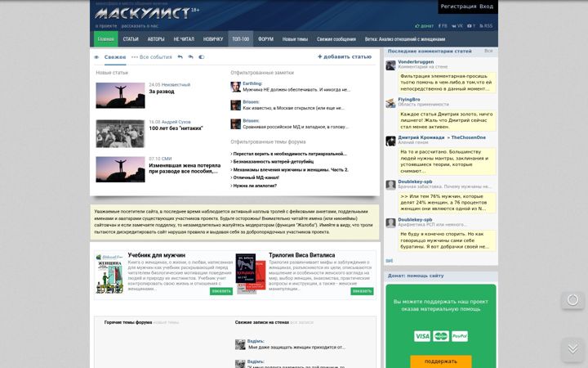Open the НЕ ЧИТАЛ menu item

(184, 39)
